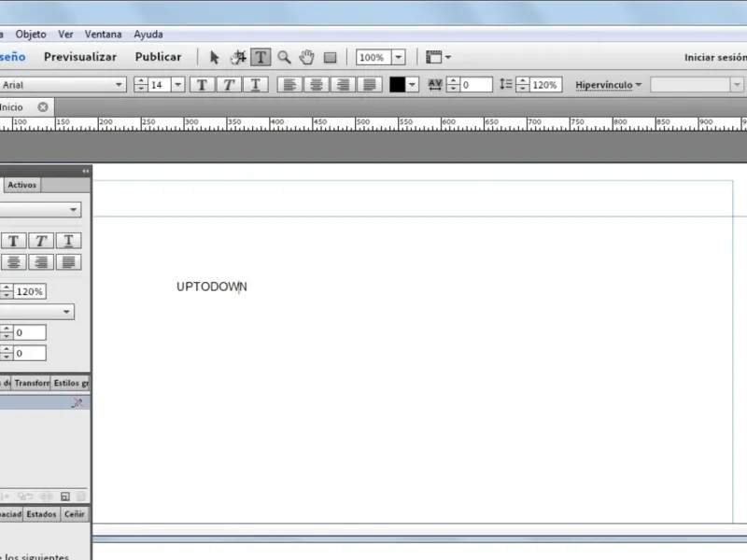This screenshot has width=747, height=560.
Task: Open the Arial font family dropdown
Action: coord(63,85)
